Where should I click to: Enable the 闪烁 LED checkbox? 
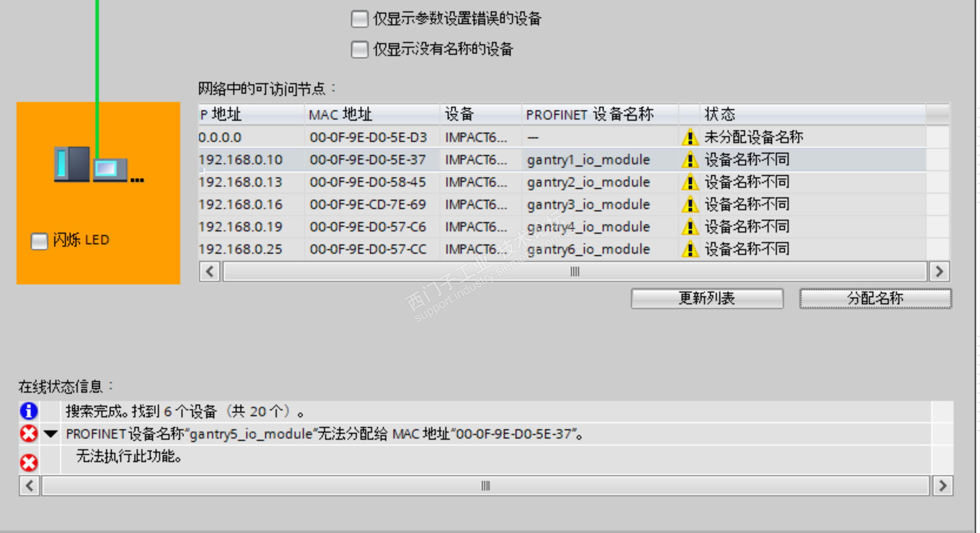point(39,241)
